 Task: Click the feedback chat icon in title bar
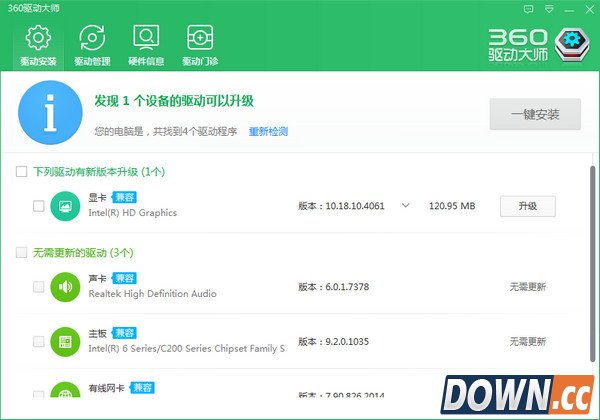[528, 9]
